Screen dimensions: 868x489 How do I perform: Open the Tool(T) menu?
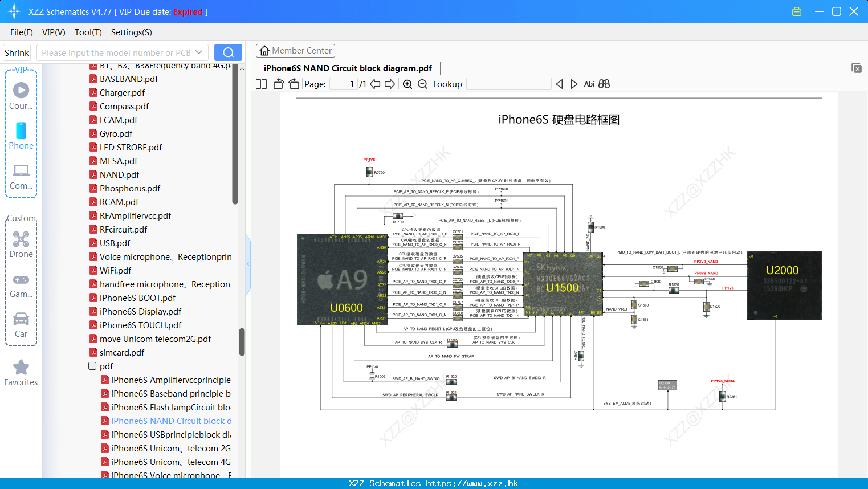[x=88, y=32]
